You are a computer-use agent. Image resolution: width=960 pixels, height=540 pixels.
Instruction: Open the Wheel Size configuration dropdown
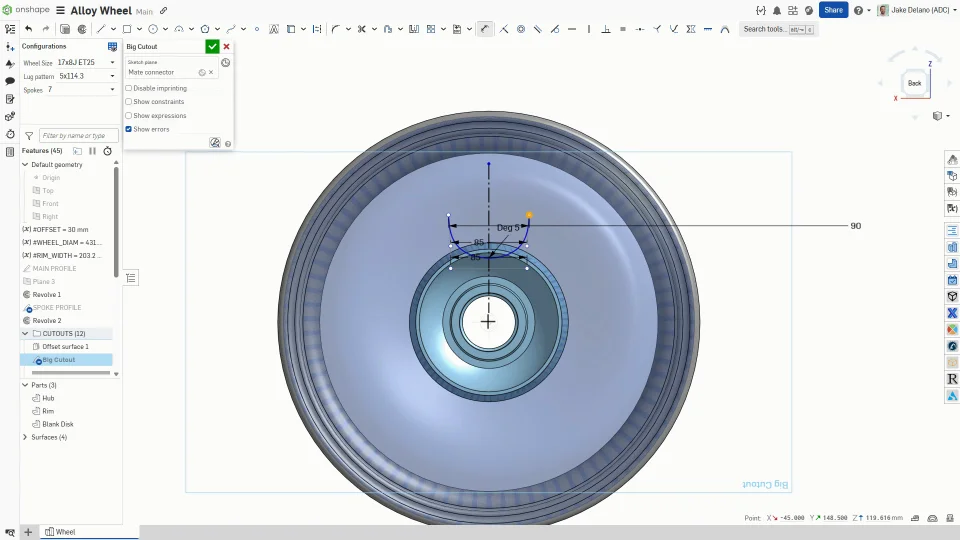pos(86,63)
